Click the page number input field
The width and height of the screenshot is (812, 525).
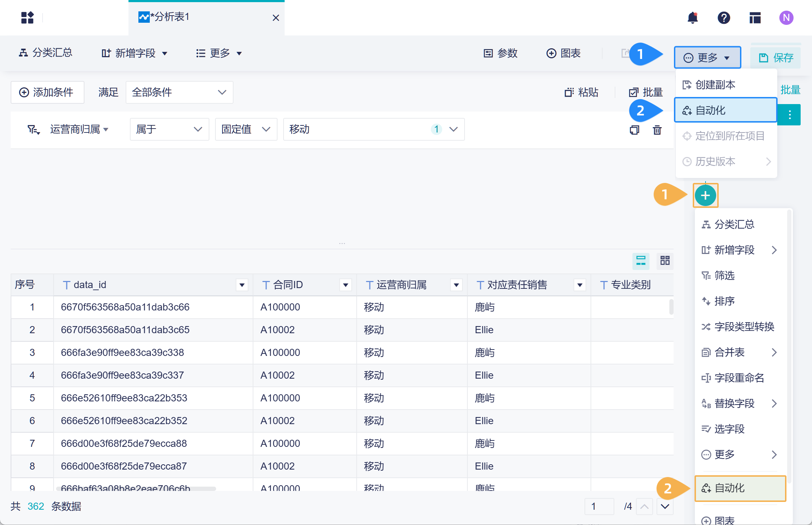(x=599, y=506)
